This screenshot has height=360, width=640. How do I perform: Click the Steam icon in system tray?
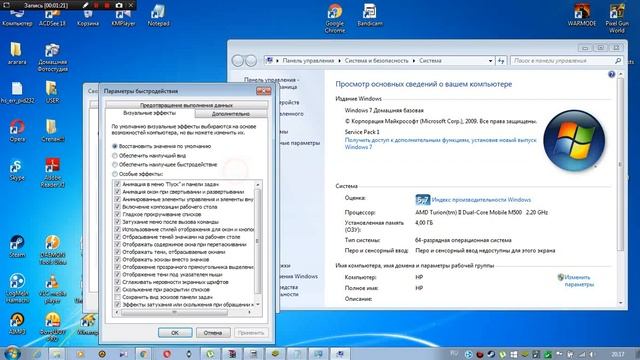tap(491, 354)
